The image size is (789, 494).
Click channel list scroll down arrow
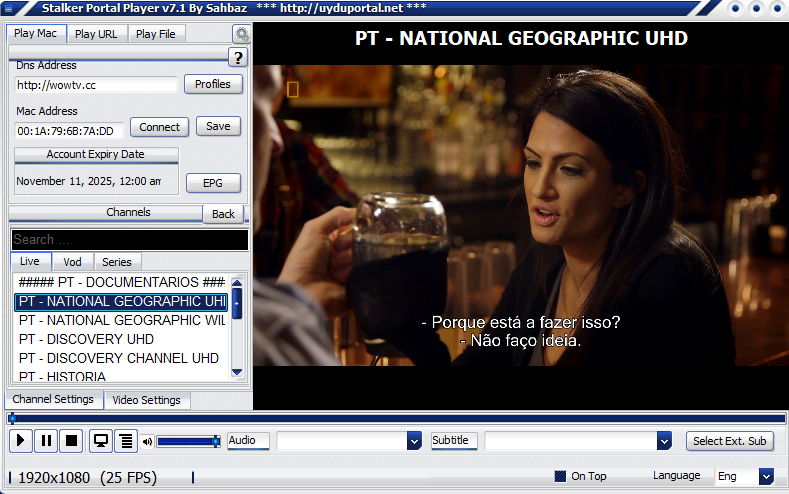point(237,372)
